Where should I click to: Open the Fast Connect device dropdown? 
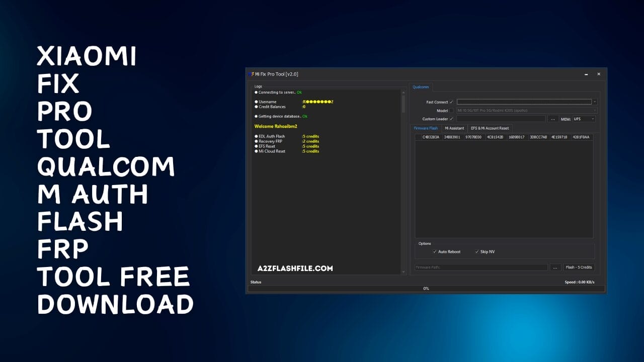click(x=594, y=102)
